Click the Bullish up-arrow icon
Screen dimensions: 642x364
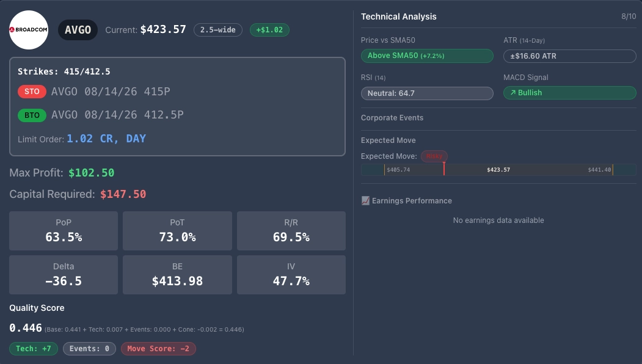[513, 93]
